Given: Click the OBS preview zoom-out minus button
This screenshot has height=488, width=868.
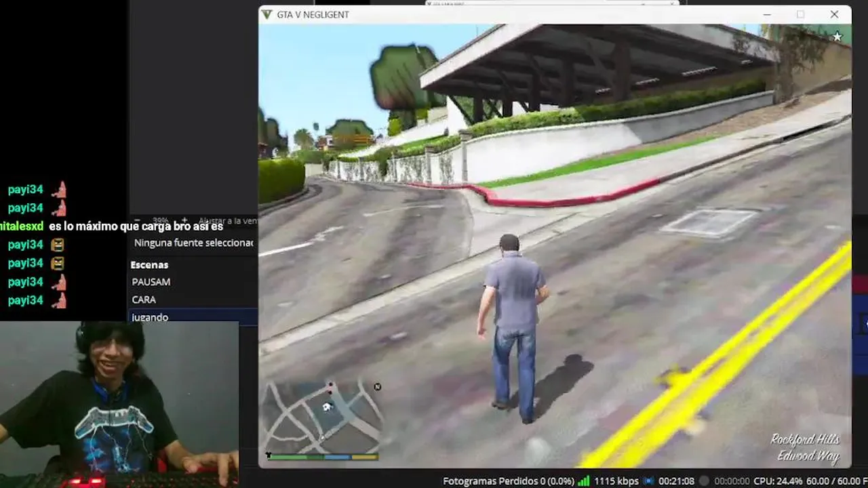Looking at the screenshot, I should pyautogui.click(x=137, y=221).
